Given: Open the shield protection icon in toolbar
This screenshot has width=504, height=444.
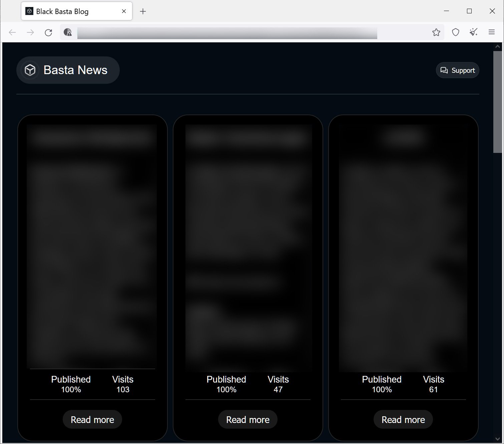Looking at the screenshot, I should tap(456, 32).
